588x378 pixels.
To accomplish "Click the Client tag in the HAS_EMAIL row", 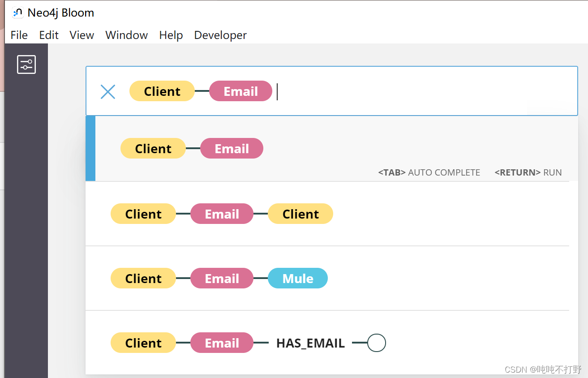I will [143, 343].
